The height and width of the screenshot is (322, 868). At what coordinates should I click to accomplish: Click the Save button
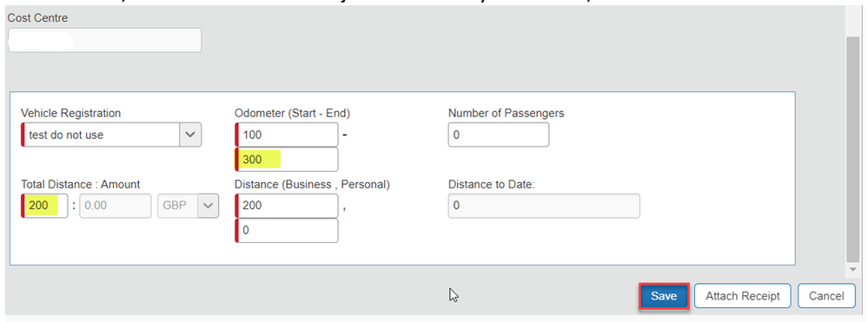point(664,296)
